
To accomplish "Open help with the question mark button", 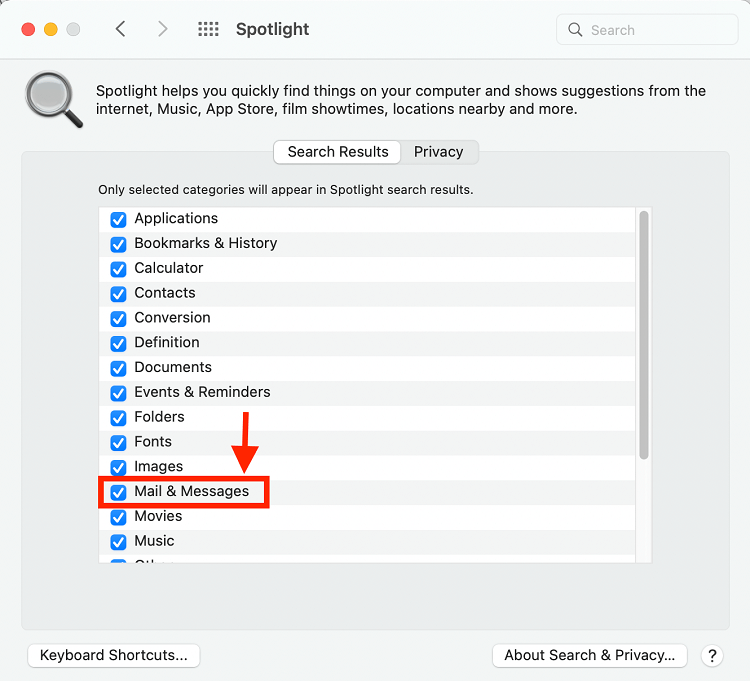I will [x=712, y=656].
